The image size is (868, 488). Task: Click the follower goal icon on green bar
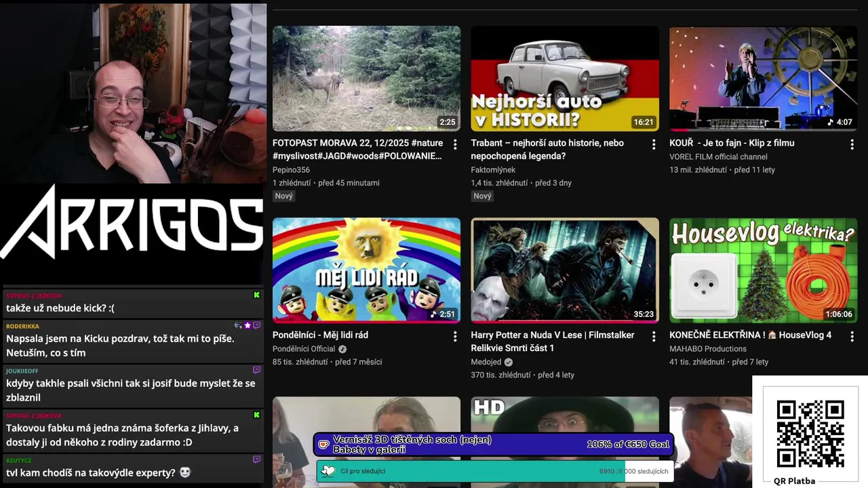(328, 471)
